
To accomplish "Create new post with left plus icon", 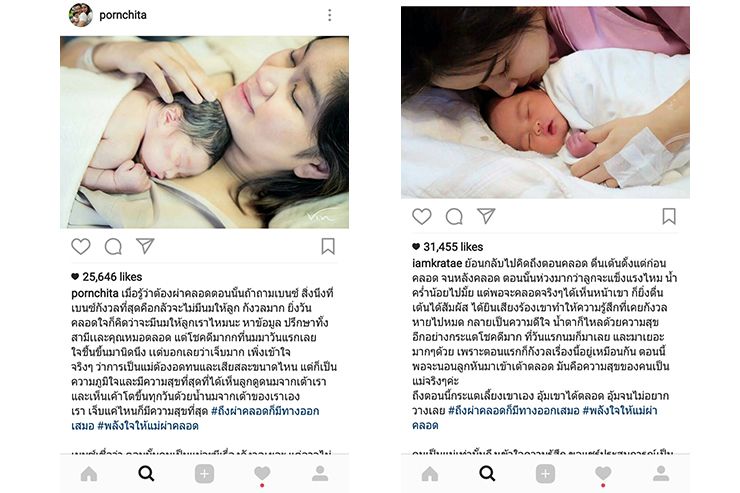I will point(204,474).
